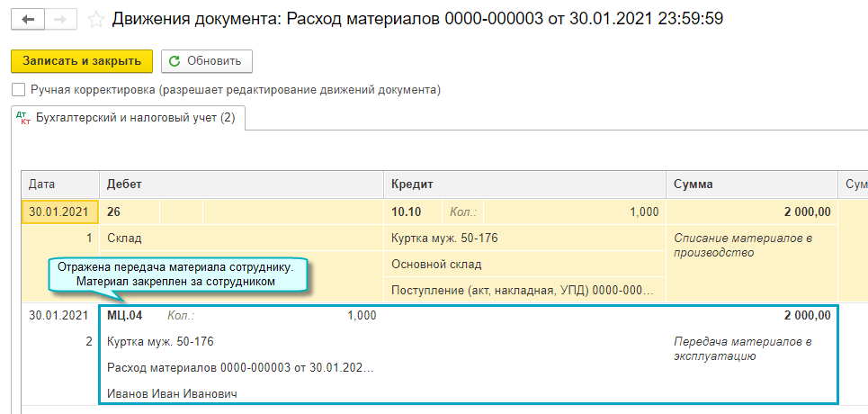Click the green refresh arrows icon
868x414 pixels.
175,61
